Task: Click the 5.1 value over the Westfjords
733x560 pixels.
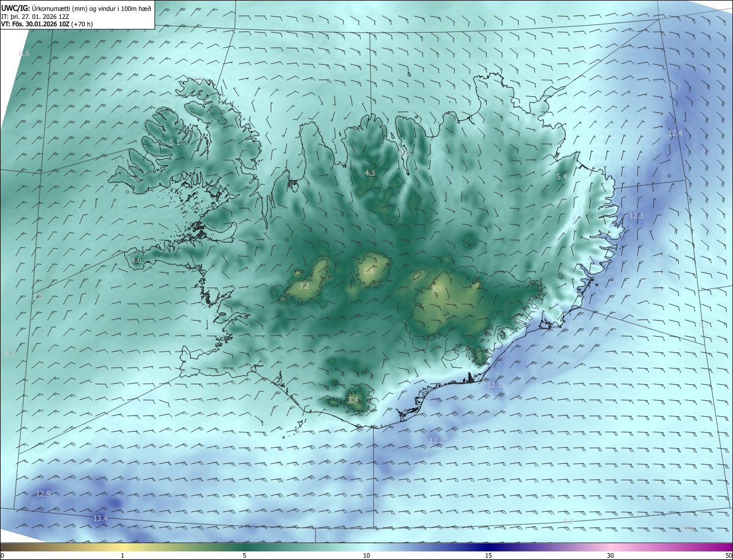Action: [x=175, y=142]
